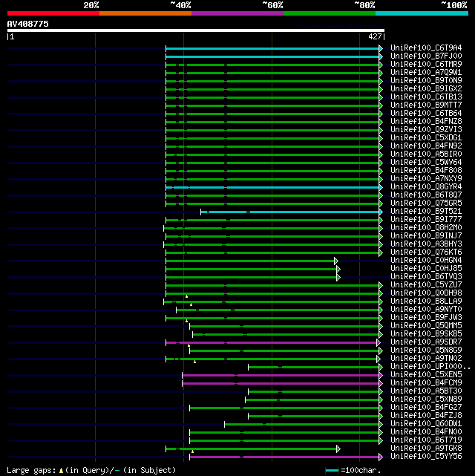The height and width of the screenshot is (476, 475).
Task: Click the red 20% identity color segment
Action: [53, 13]
